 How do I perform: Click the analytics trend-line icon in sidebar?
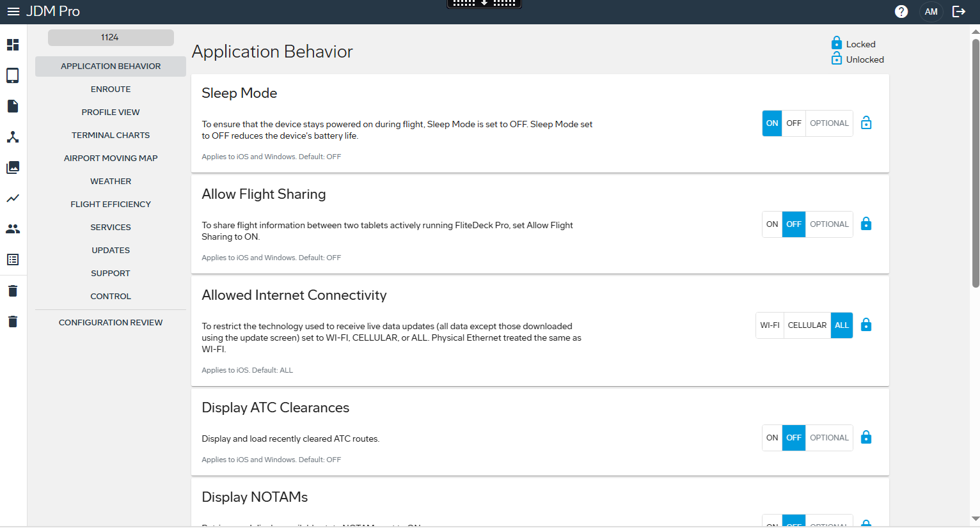pyautogui.click(x=13, y=198)
